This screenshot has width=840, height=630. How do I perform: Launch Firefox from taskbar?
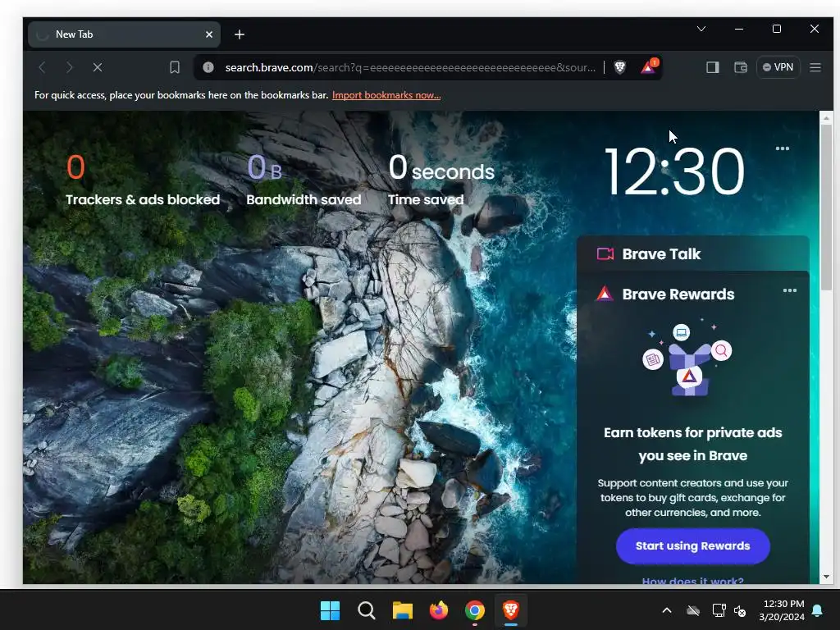pos(439,610)
